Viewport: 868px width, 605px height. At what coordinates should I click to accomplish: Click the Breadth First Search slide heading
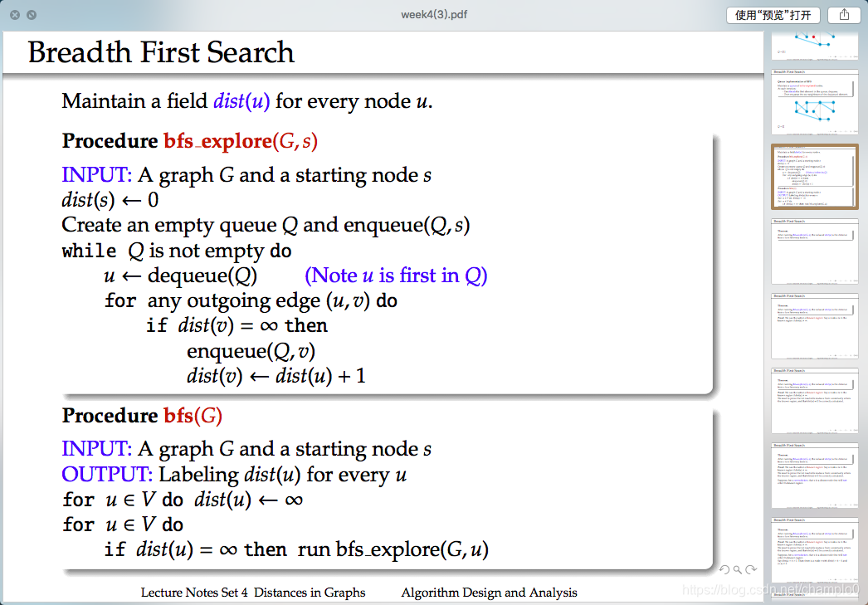click(161, 52)
